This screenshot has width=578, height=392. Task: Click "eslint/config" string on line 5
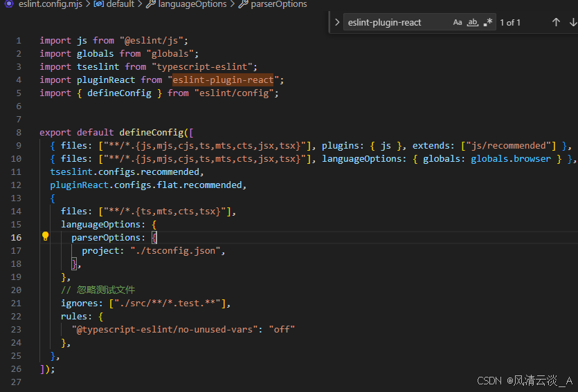[x=234, y=93]
